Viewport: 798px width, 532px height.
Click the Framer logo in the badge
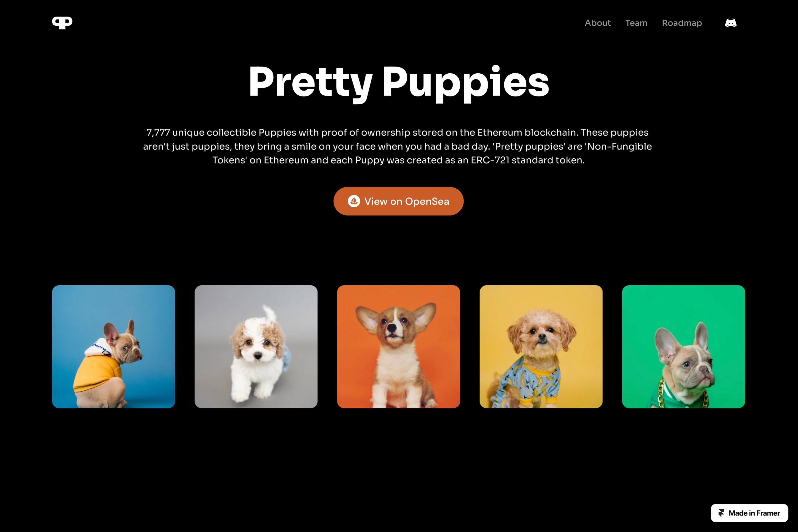coord(721,513)
